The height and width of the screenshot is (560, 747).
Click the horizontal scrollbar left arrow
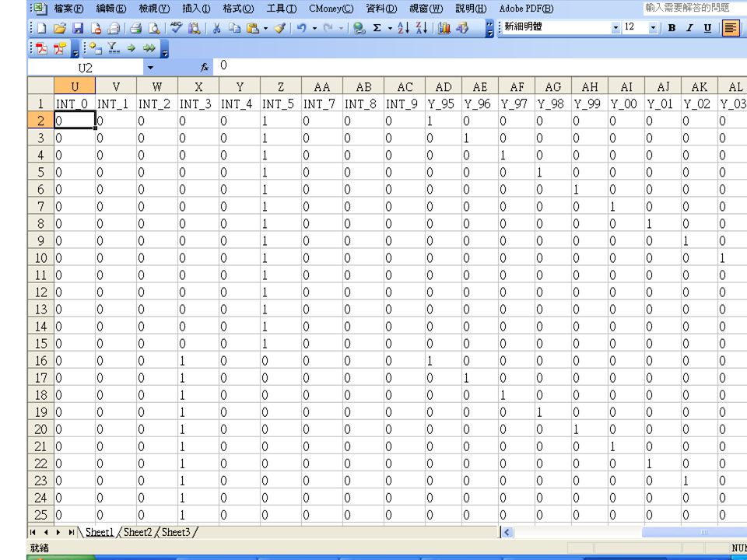[507, 532]
